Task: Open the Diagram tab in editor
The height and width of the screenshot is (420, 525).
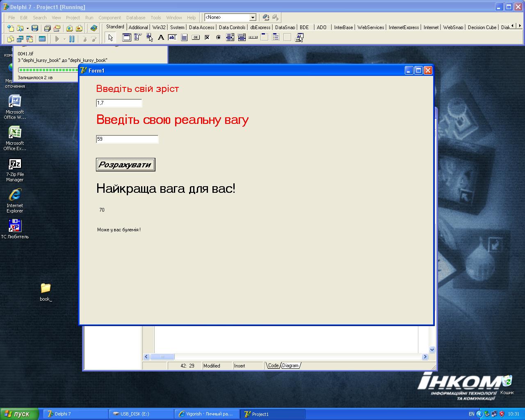Action: [290, 365]
